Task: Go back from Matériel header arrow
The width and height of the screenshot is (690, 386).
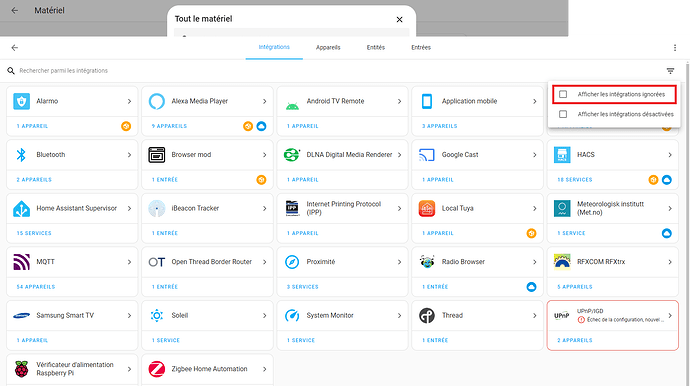Action: click(x=15, y=10)
